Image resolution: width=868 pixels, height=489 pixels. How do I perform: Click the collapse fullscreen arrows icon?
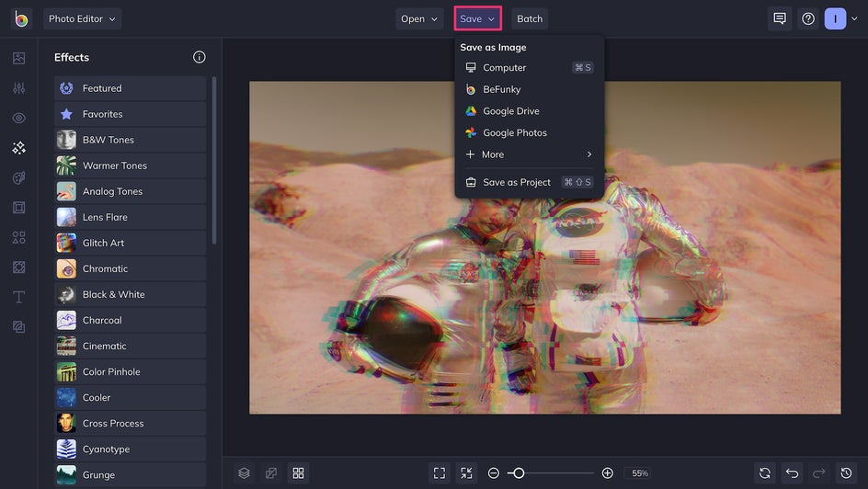(x=467, y=473)
